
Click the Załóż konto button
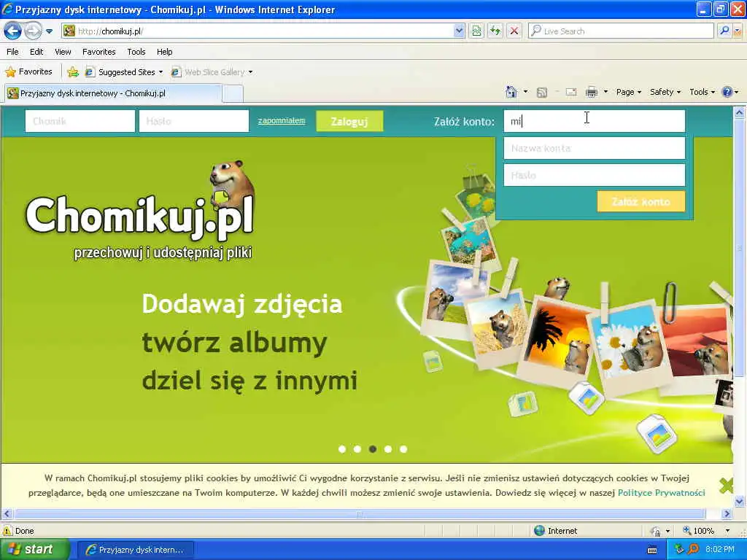pyautogui.click(x=640, y=201)
